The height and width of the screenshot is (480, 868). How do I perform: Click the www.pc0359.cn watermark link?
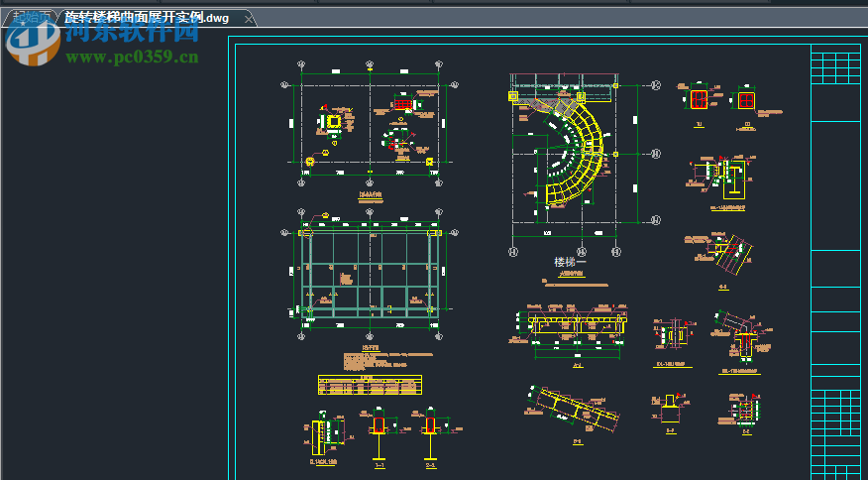click(x=132, y=58)
